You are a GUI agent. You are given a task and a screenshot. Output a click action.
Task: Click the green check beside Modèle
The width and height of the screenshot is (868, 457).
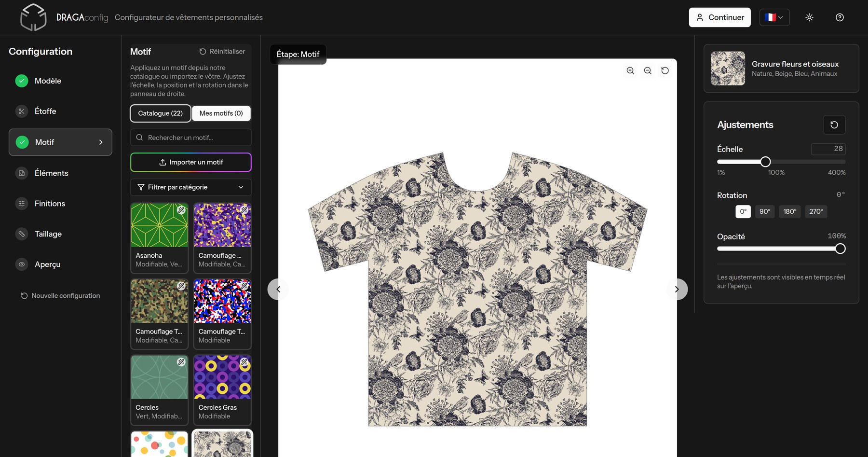(x=22, y=81)
